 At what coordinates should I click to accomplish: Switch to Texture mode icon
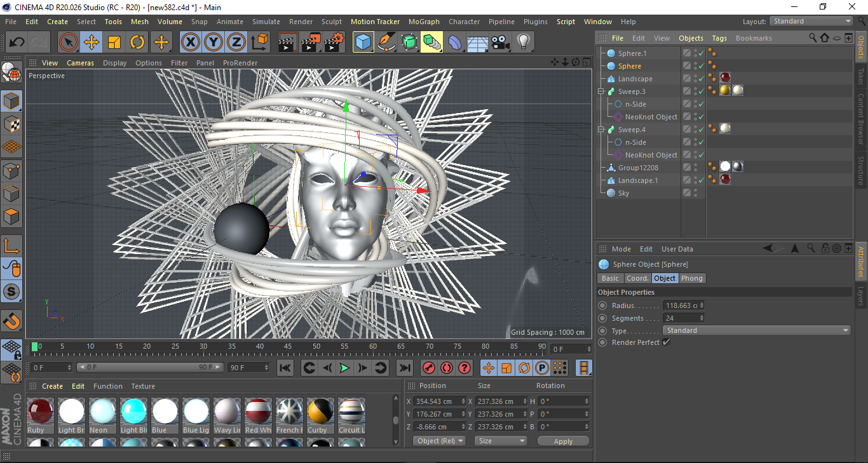(x=11, y=124)
